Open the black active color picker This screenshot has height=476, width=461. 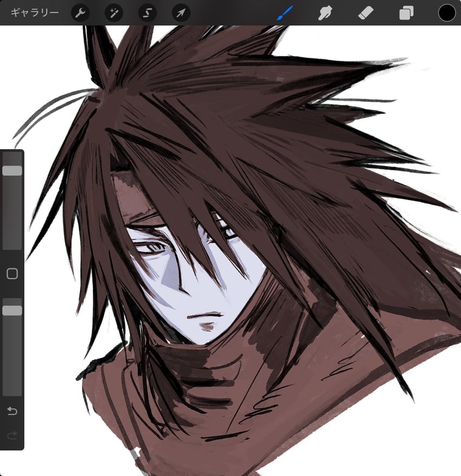(x=447, y=13)
